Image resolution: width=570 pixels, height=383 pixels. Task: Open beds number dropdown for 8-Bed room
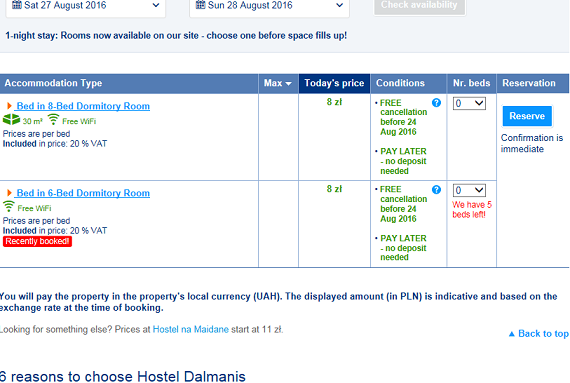[x=469, y=104]
